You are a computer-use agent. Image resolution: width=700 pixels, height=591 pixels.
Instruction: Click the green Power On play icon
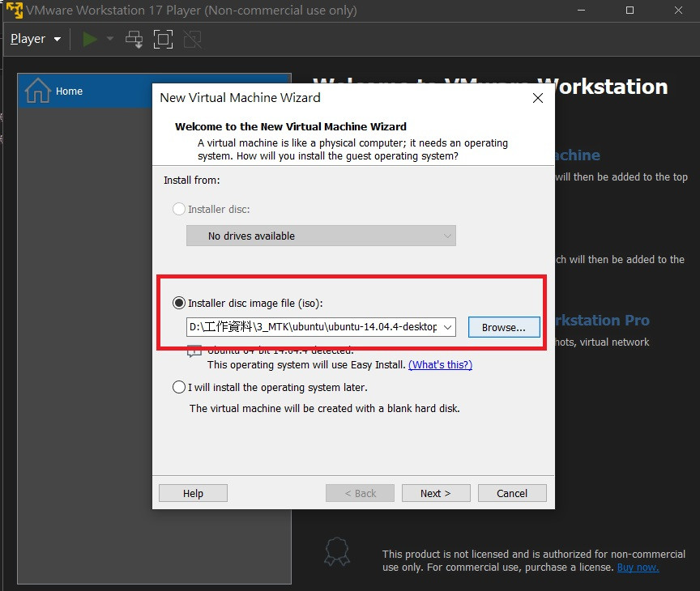[90, 39]
